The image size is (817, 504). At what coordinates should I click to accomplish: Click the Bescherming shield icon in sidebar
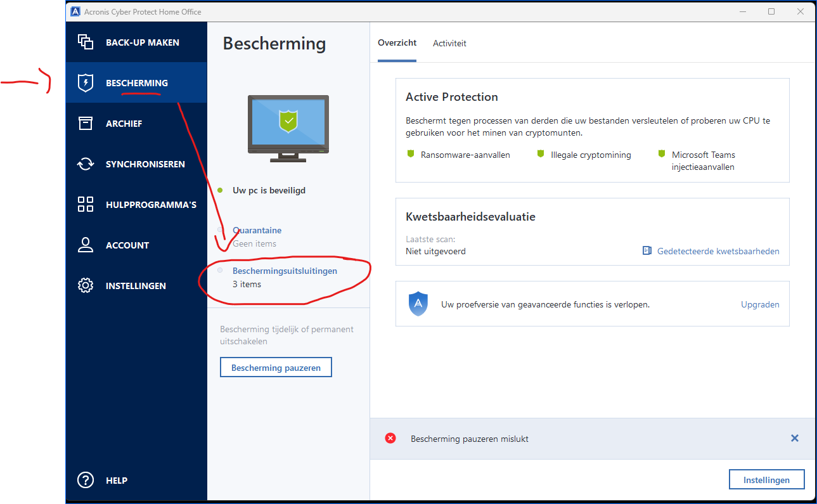pyautogui.click(x=86, y=83)
